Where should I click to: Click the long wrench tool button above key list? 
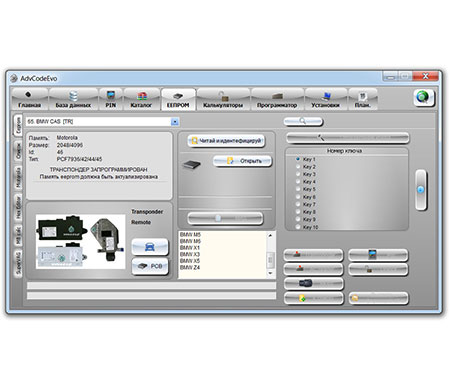pyautogui.click(x=347, y=138)
